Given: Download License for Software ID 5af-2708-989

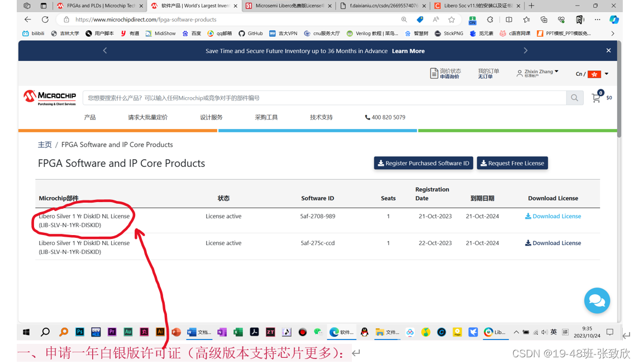Looking at the screenshot, I should pyautogui.click(x=553, y=216).
